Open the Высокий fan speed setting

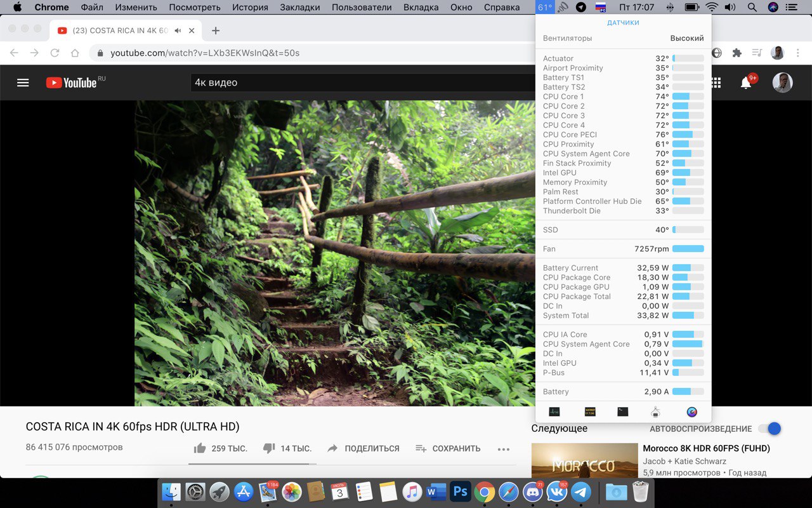click(687, 38)
